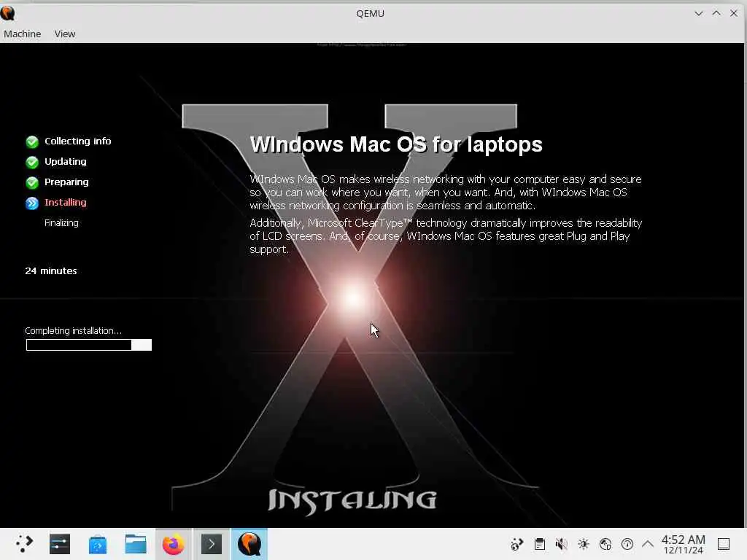Open the Machine menu

click(x=23, y=34)
